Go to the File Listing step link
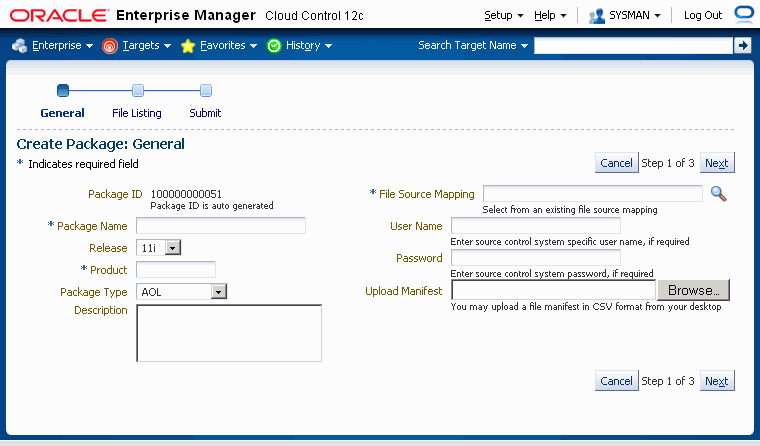 coord(137,113)
